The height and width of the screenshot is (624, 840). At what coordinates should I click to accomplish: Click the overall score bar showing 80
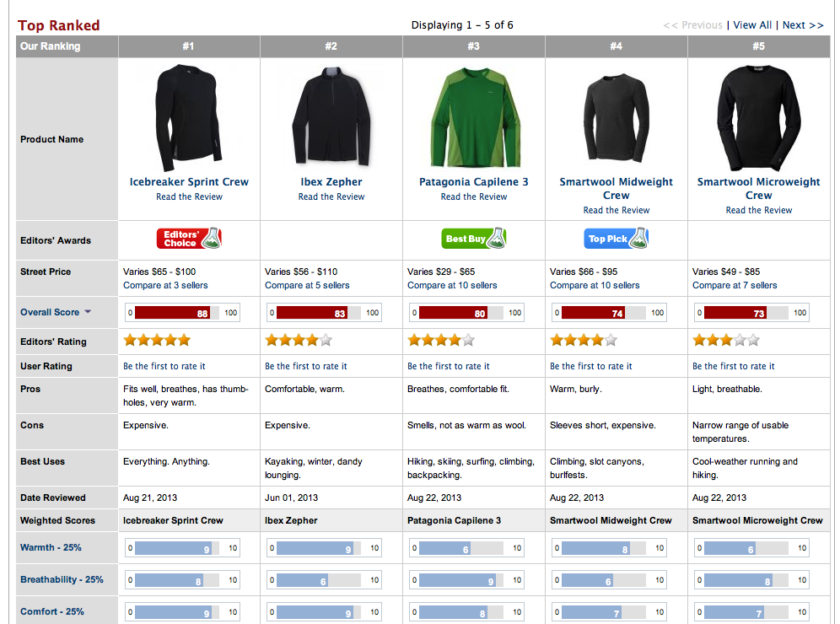tap(466, 313)
